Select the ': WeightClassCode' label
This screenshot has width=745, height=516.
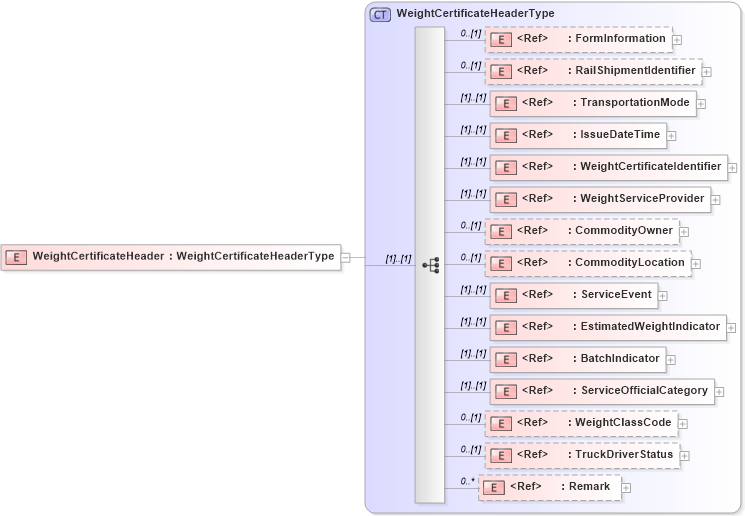click(620, 422)
